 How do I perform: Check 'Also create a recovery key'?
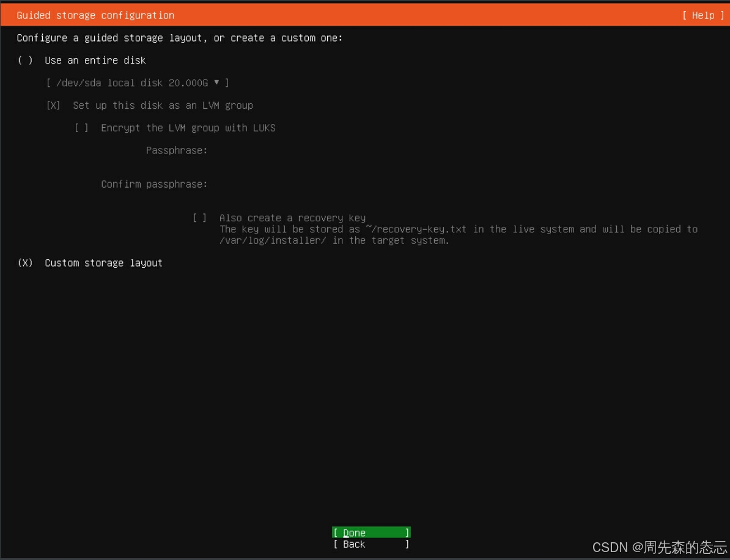point(200,218)
